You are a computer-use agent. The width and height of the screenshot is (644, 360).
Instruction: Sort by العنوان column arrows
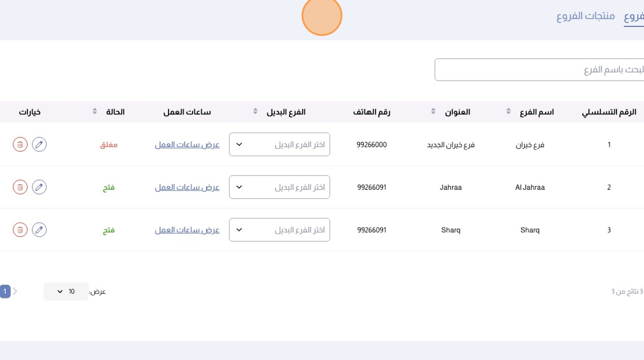coord(433,112)
